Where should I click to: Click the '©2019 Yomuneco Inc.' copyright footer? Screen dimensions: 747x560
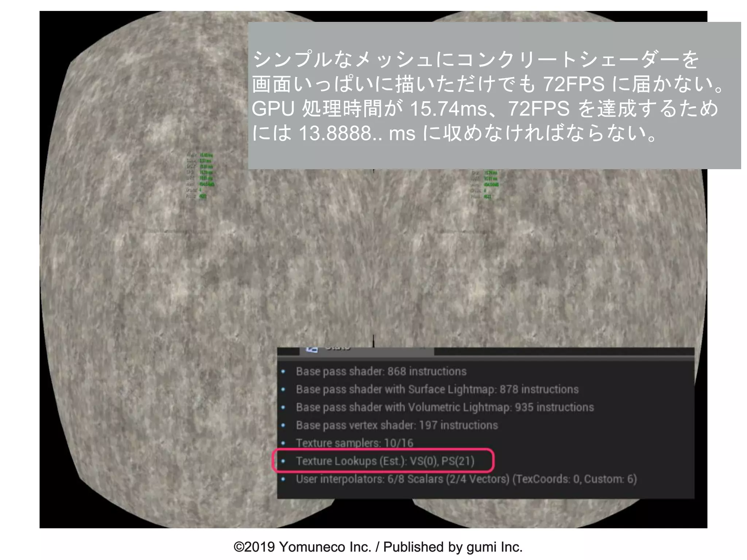click(x=378, y=547)
